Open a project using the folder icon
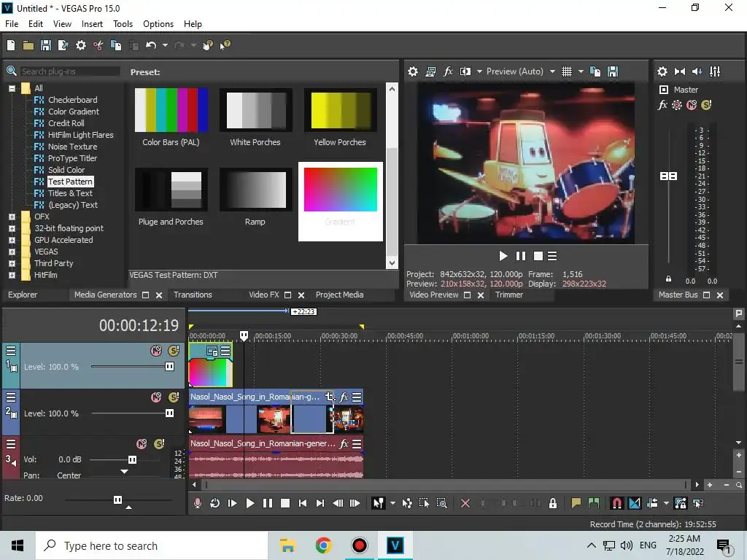The height and width of the screenshot is (560, 747). pyautogui.click(x=28, y=45)
